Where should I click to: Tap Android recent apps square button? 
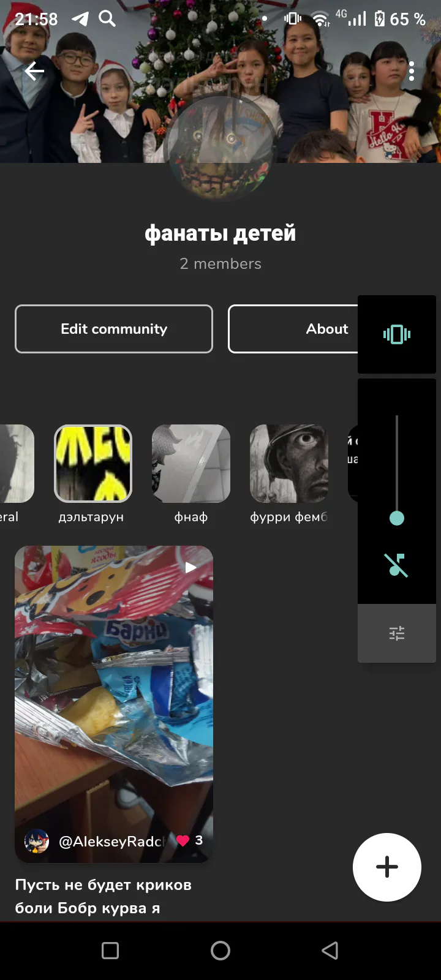110,951
